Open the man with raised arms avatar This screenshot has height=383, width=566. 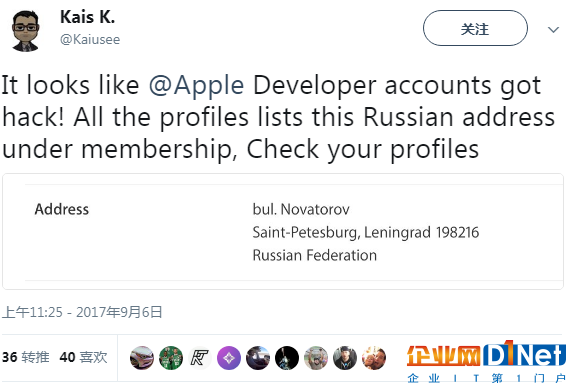(x=316, y=358)
